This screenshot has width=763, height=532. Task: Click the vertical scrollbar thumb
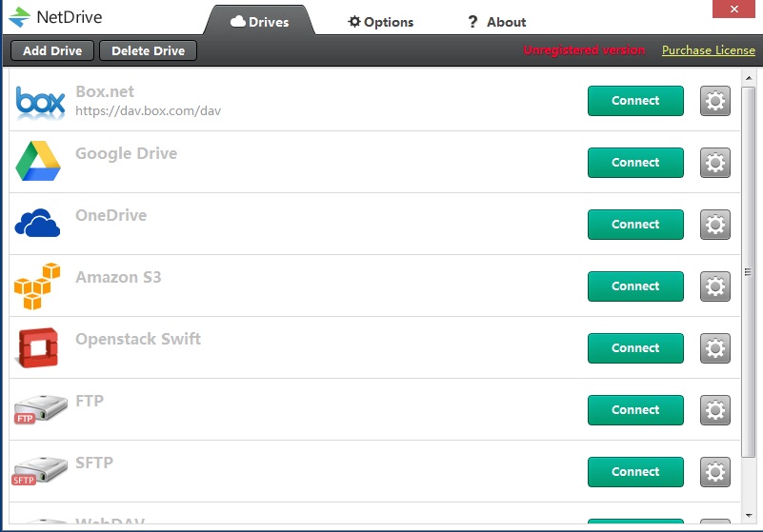[x=749, y=272]
